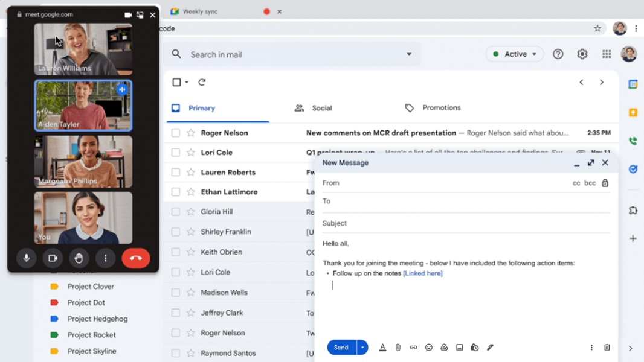Screen dimensions: 644x362
Task: Switch to the Social tab
Action: [x=314, y=108]
